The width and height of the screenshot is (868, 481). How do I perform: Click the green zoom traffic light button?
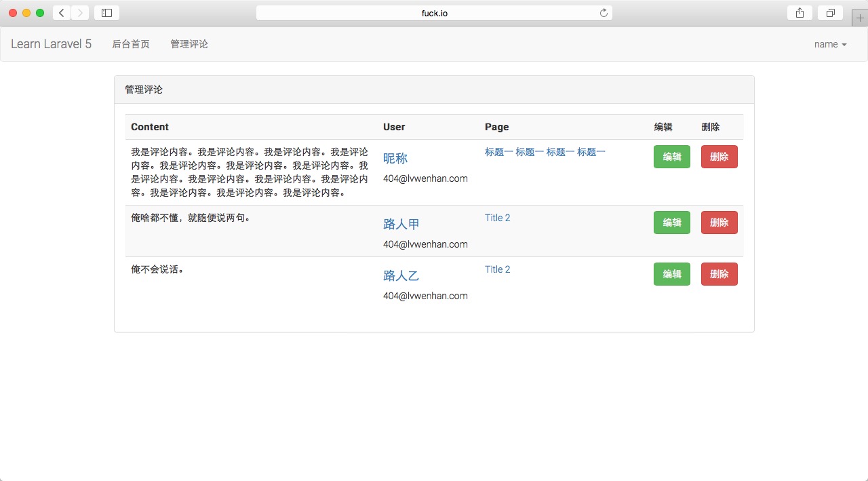pyautogui.click(x=41, y=12)
